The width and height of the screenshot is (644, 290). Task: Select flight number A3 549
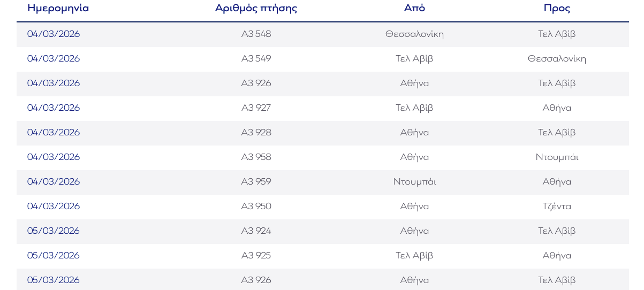pos(256,59)
